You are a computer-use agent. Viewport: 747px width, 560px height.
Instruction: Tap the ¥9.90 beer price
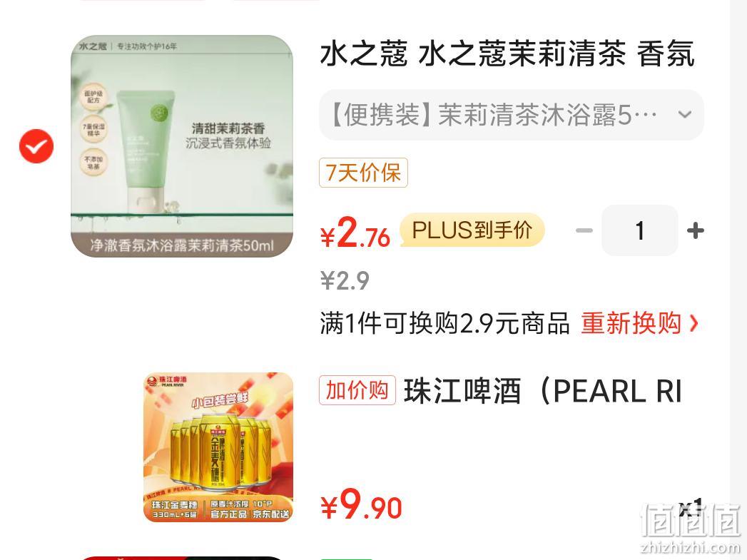361,505
